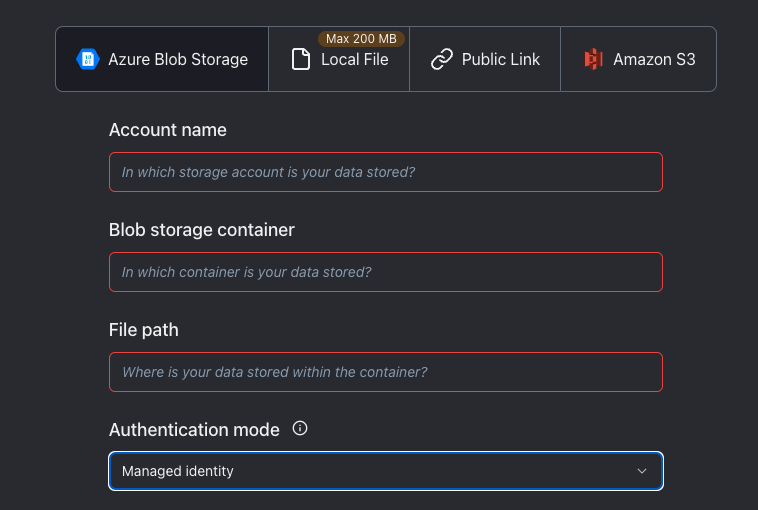This screenshot has height=510, width=758.
Task: Click the Account name label
Action: point(168,130)
